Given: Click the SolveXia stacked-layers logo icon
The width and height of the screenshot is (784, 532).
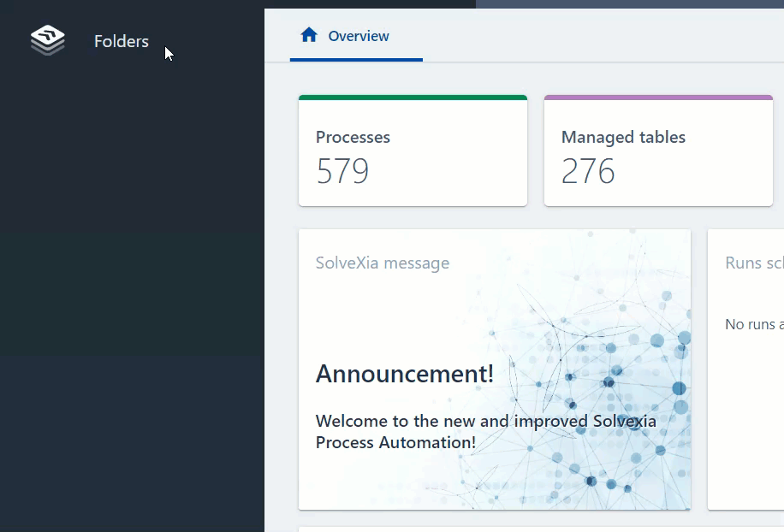Looking at the screenshot, I should pos(48,40).
